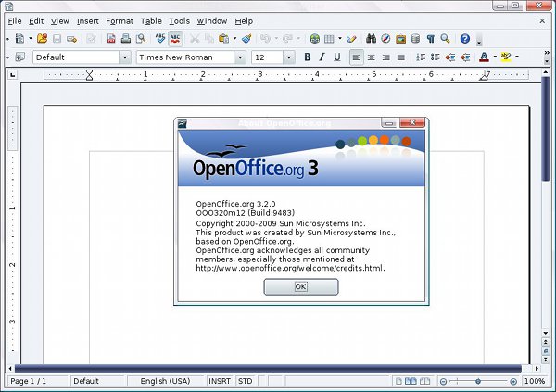556x392 pixels.
Task: Set Align Right paragraph alignment
Action: tap(386, 57)
